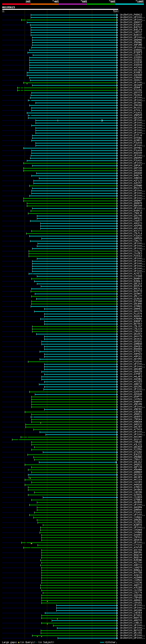
Task: Pick entry UniRef100_Q91YH6
Action: click(x=131, y=216)
